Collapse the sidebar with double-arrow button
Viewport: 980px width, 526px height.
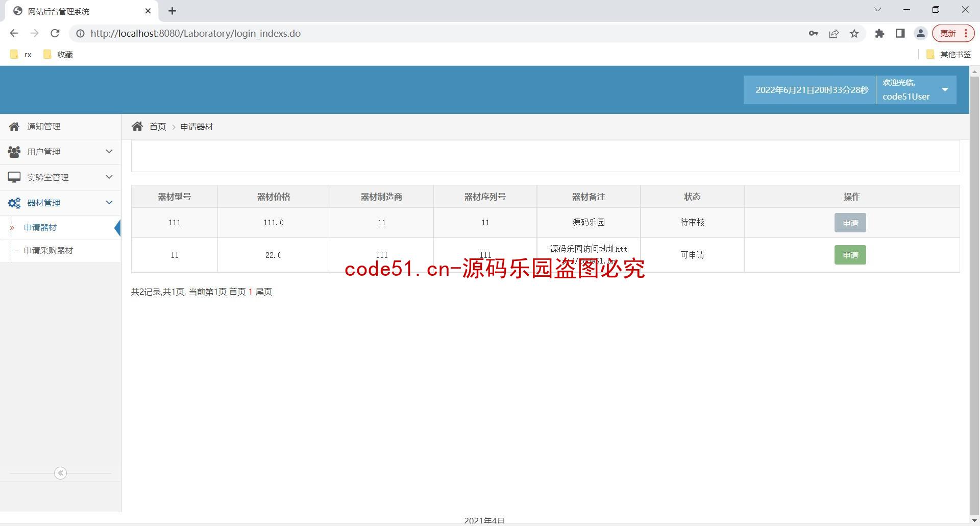[x=60, y=473]
